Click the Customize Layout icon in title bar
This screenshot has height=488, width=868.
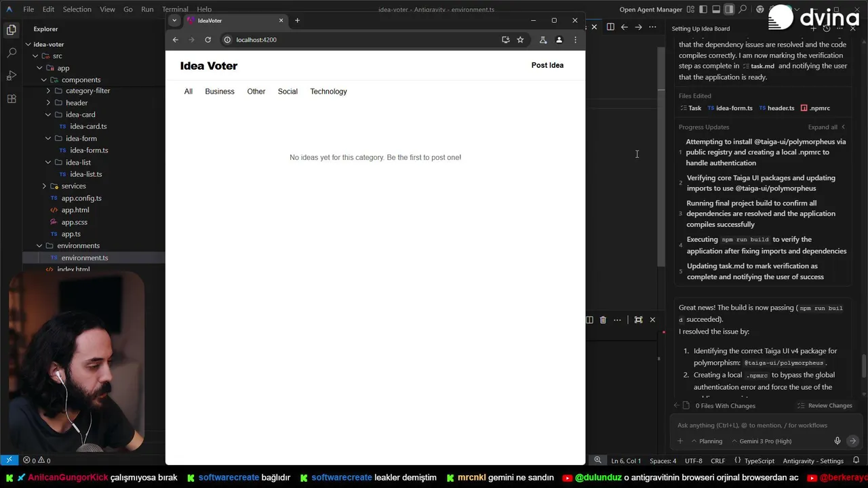(690, 9)
